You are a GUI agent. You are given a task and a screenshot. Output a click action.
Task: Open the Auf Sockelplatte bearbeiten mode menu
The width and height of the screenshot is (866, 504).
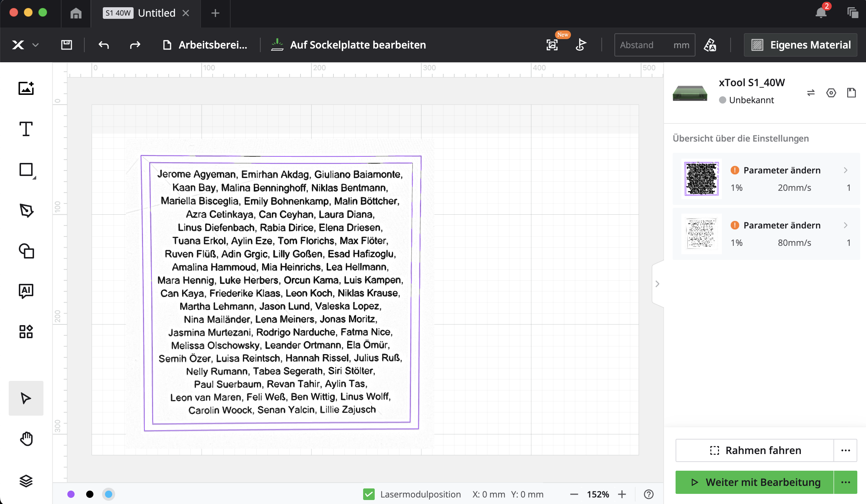click(x=348, y=45)
